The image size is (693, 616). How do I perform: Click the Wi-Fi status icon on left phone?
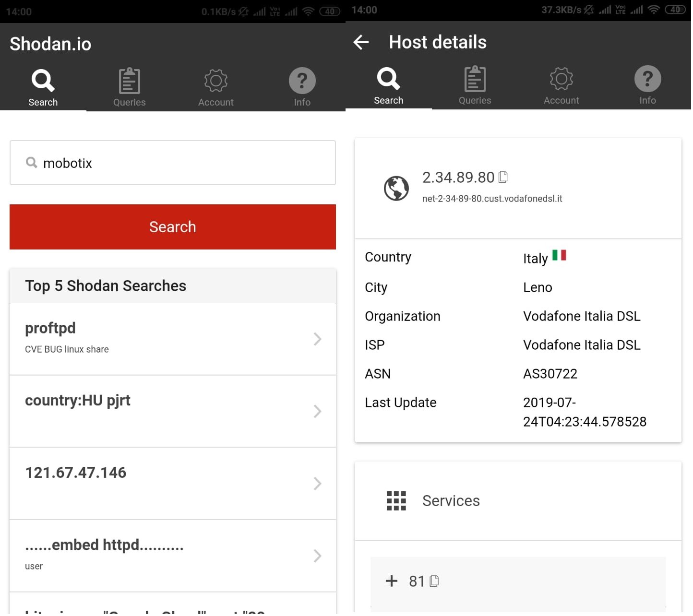pyautogui.click(x=309, y=11)
